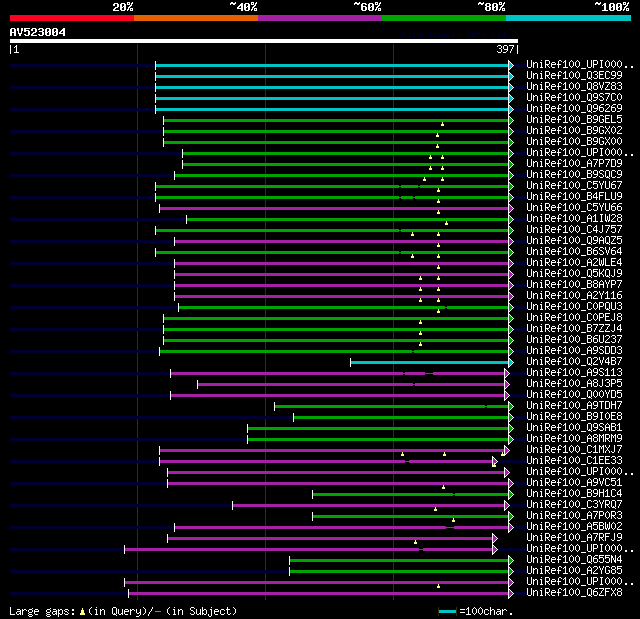Viewport: 640px width, 619px height.
Task: Select the UniRef100_A1IW28 label
Action: (x=574, y=219)
